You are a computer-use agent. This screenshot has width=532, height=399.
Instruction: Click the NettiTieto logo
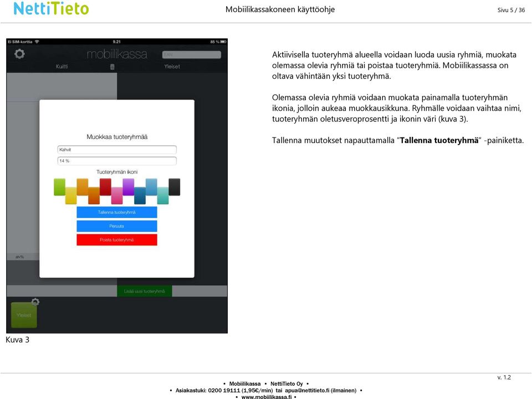point(51,9)
